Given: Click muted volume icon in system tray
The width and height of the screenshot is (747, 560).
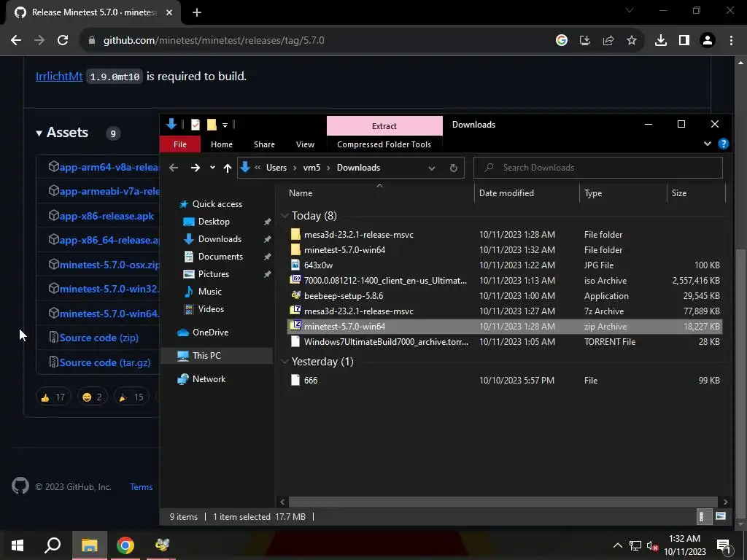Looking at the screenshot, I should 653,545.
